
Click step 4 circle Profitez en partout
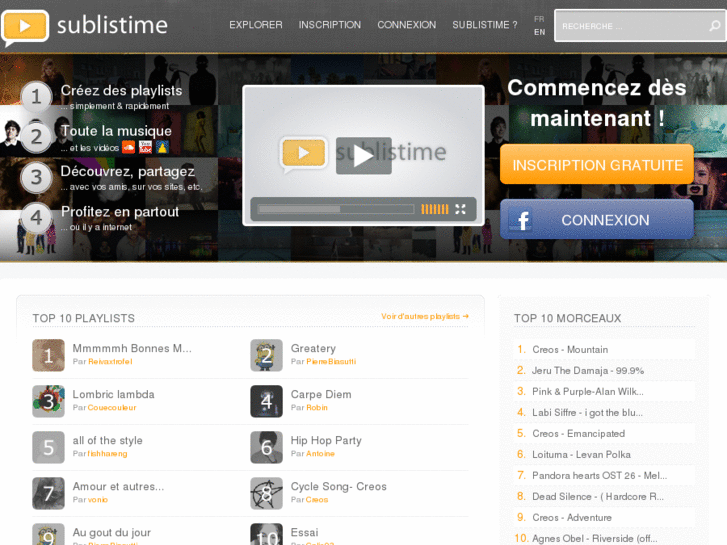(x=36, y=218)
